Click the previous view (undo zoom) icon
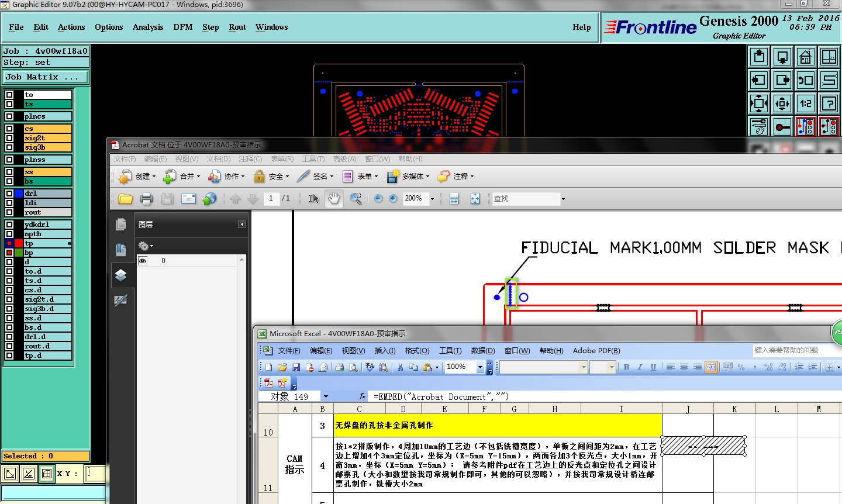 (x=806, y=80)
